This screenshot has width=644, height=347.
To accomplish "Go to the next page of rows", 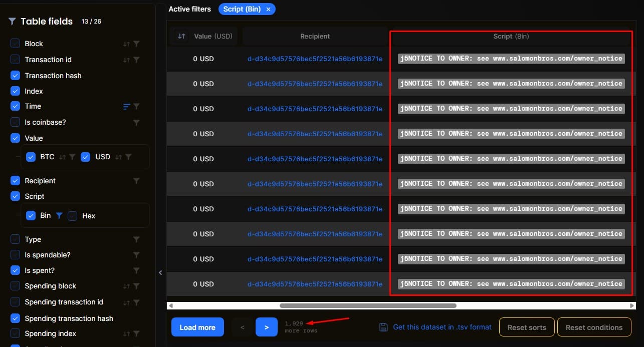I will click(x=267, y=327).
